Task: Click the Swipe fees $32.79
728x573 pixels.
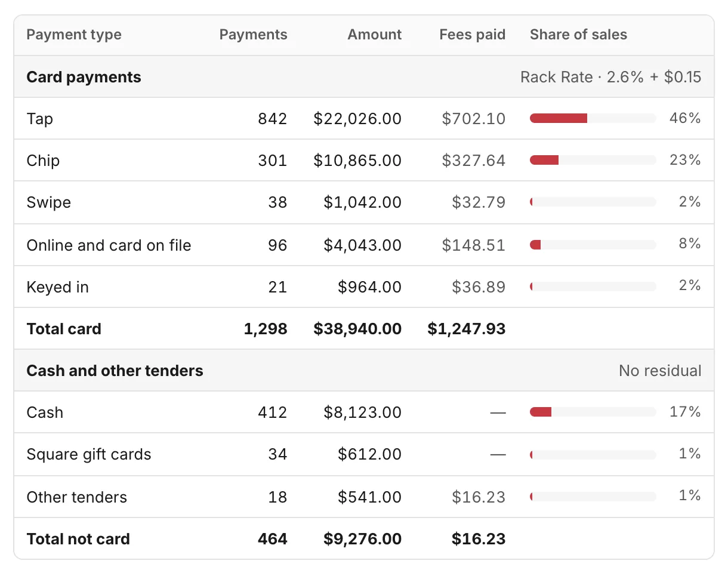Action: tap(479, 202)
